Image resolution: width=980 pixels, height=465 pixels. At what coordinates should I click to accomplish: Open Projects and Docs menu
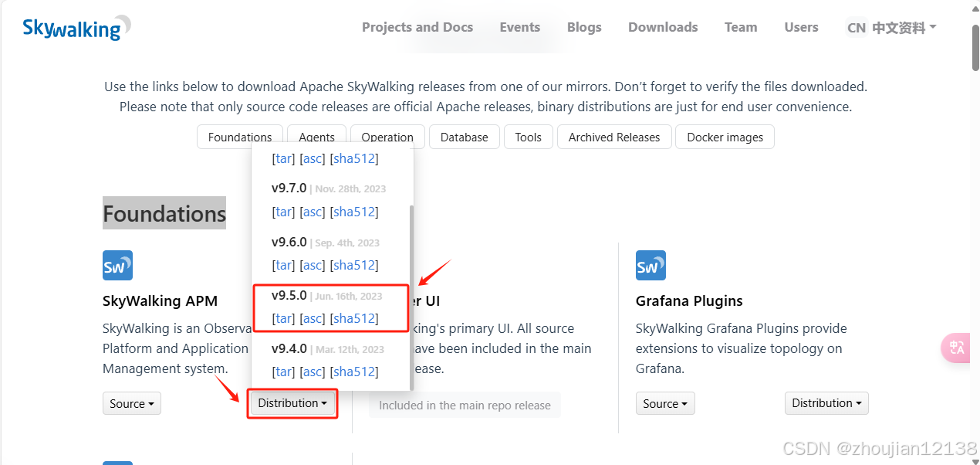pyautogui.click(x=417, y=27)
